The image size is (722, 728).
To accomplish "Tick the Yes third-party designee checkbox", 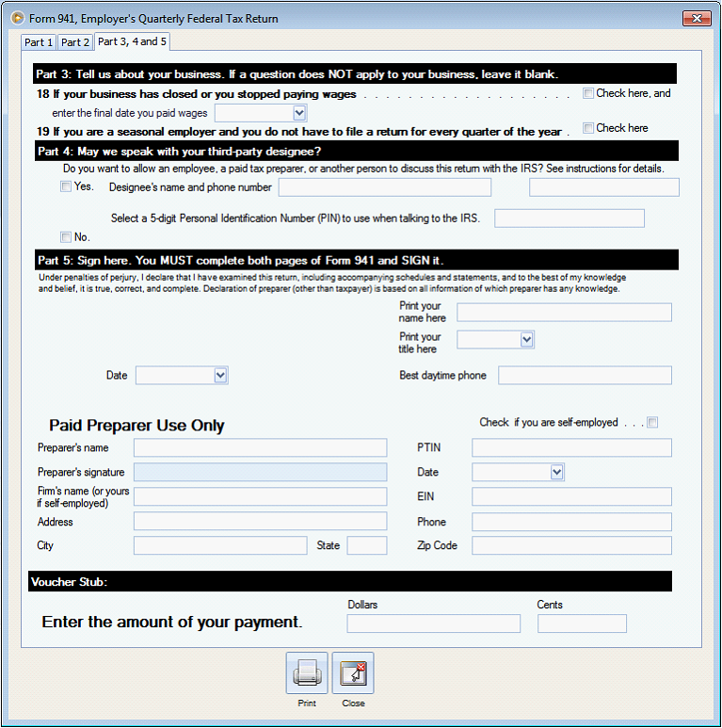I will 66,186.
